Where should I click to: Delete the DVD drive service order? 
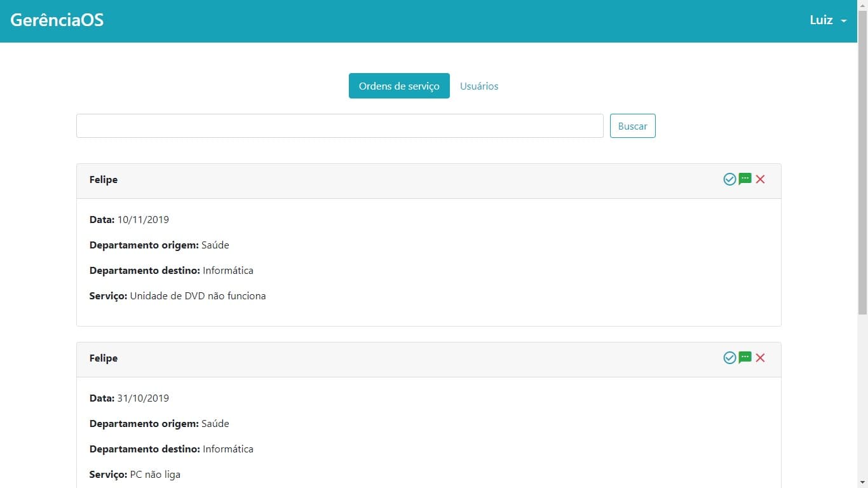pos(760,179)
